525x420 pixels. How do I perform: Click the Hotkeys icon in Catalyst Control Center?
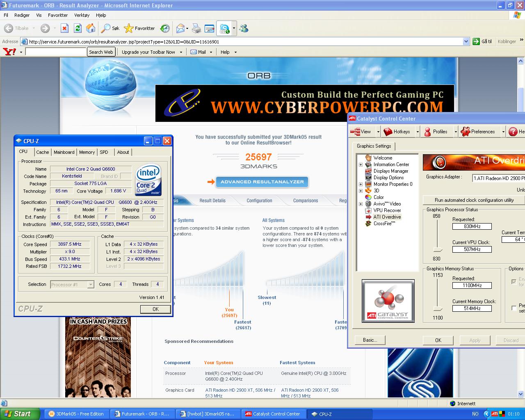pos(388,132)
